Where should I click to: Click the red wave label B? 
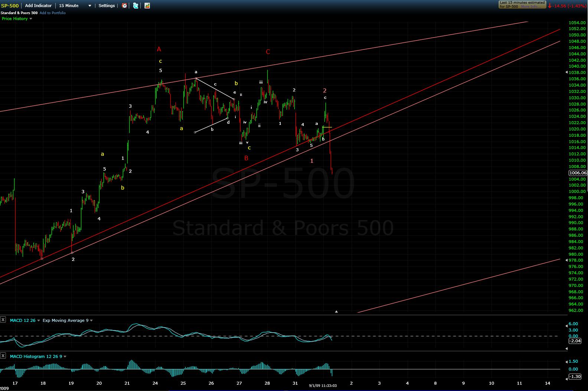pyautogui.click(x=246, y=158)
